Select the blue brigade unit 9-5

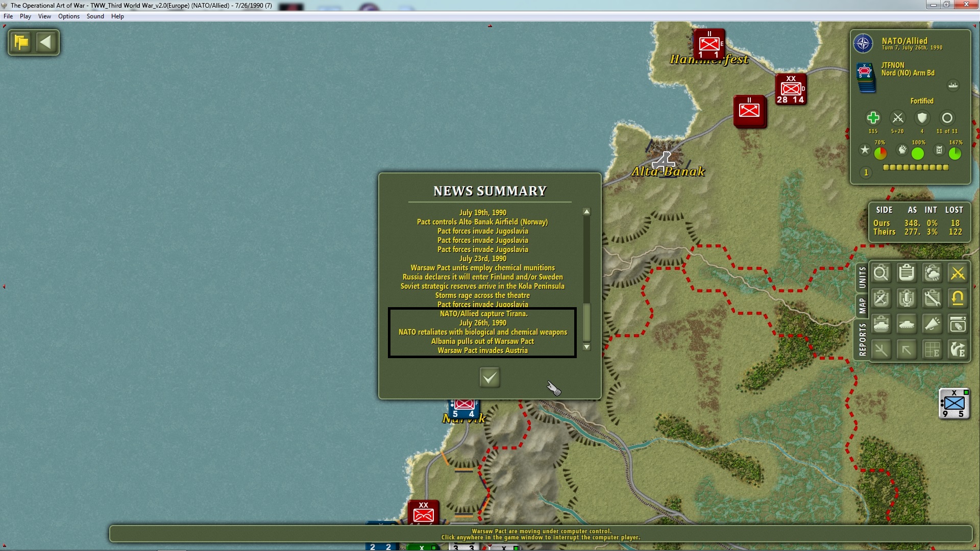(954, 404)
